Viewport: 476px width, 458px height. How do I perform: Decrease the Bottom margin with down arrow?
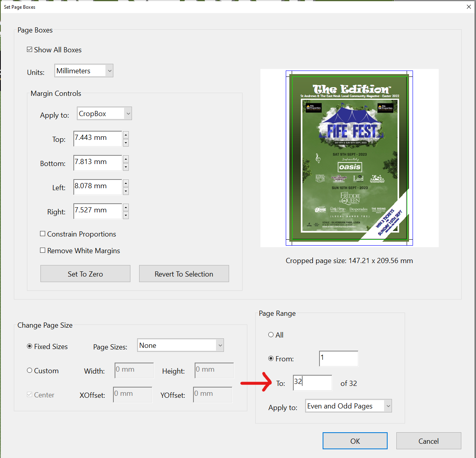click(126, 167)
